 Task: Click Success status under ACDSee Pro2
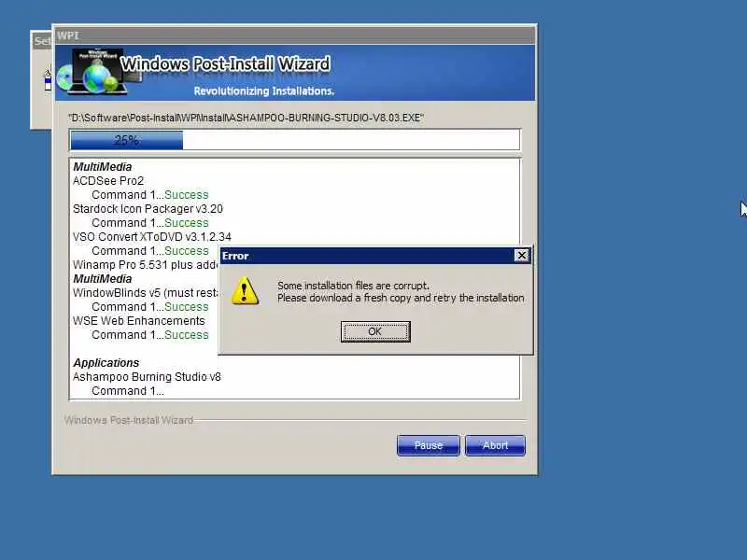(x=186, y=195)
